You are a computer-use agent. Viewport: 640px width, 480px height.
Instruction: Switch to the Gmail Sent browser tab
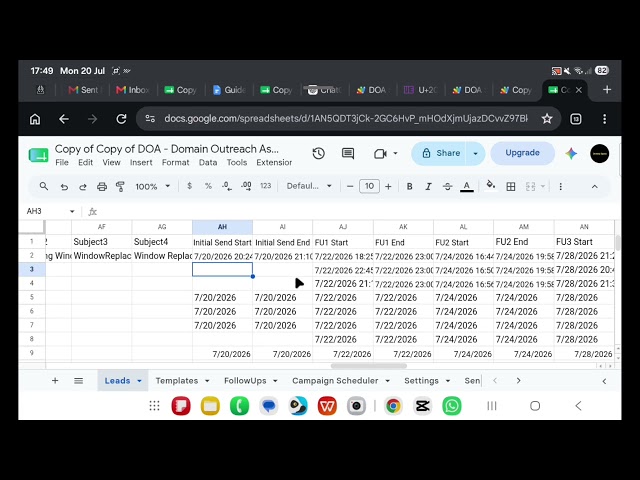[x=83, y=90]
